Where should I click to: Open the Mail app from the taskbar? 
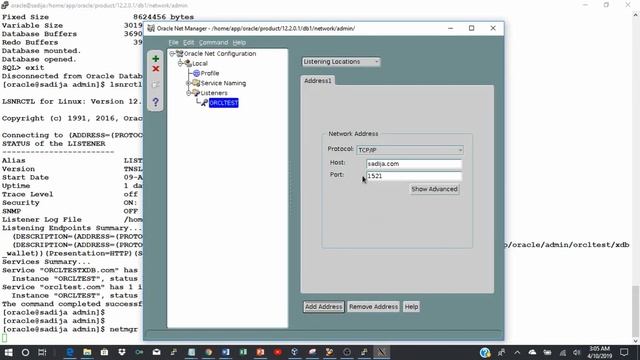pos(156,352)
